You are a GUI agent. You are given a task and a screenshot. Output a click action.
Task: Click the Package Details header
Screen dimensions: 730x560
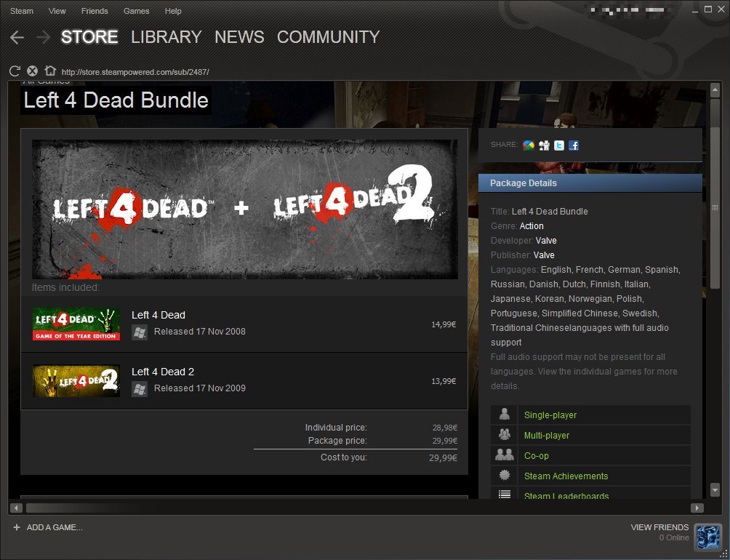pos(590,183)
